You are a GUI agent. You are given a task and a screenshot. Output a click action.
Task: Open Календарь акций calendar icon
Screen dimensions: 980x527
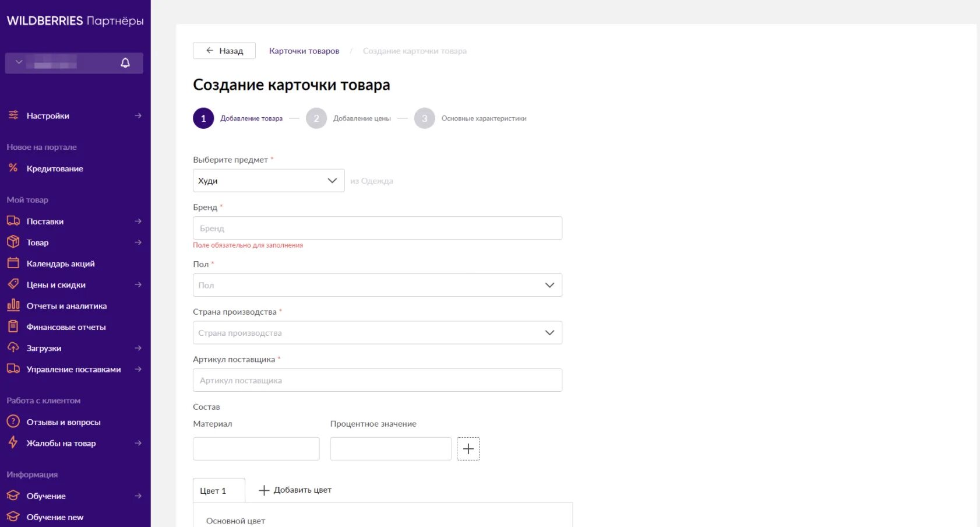pyautogui.click(x=13, y=263)
